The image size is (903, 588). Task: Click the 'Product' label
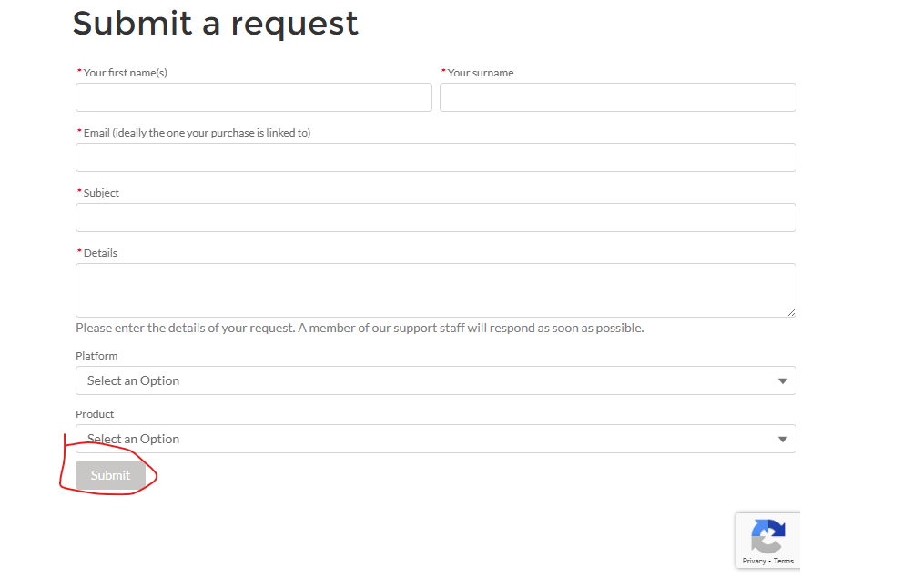(95, 414)
